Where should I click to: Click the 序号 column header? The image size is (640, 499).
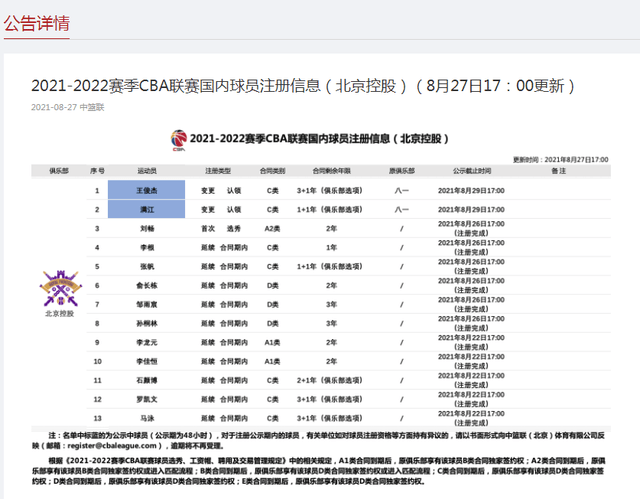(x=97, y=171)
